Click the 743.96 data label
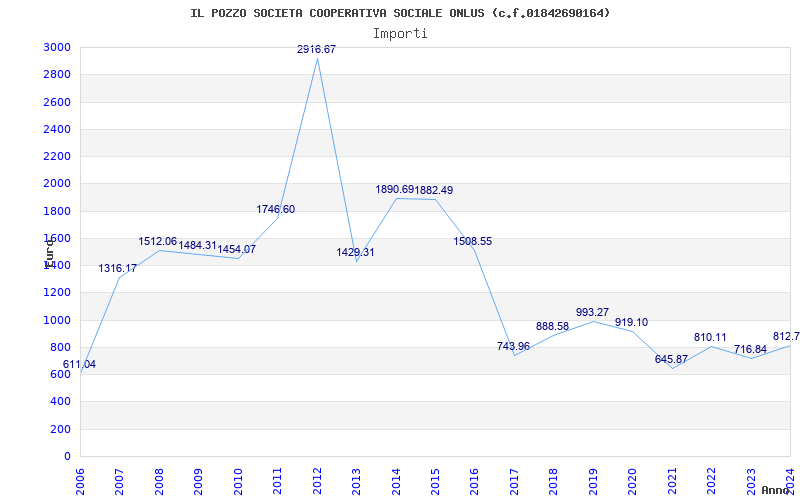 pyautogui.click(x=513, y=346)
